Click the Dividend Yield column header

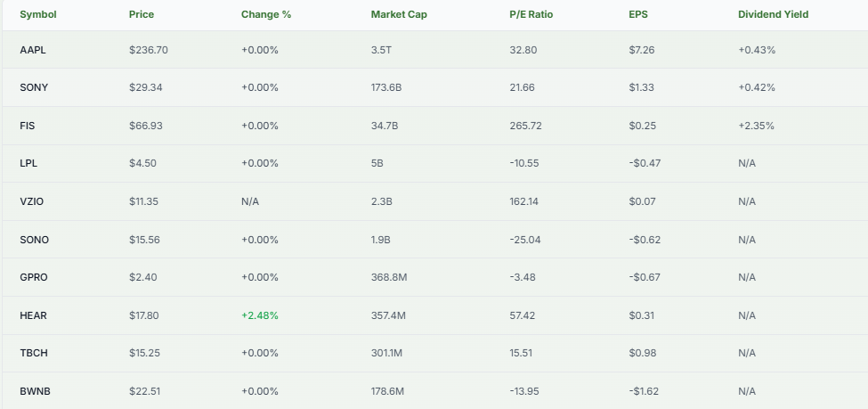coord(773,14)
